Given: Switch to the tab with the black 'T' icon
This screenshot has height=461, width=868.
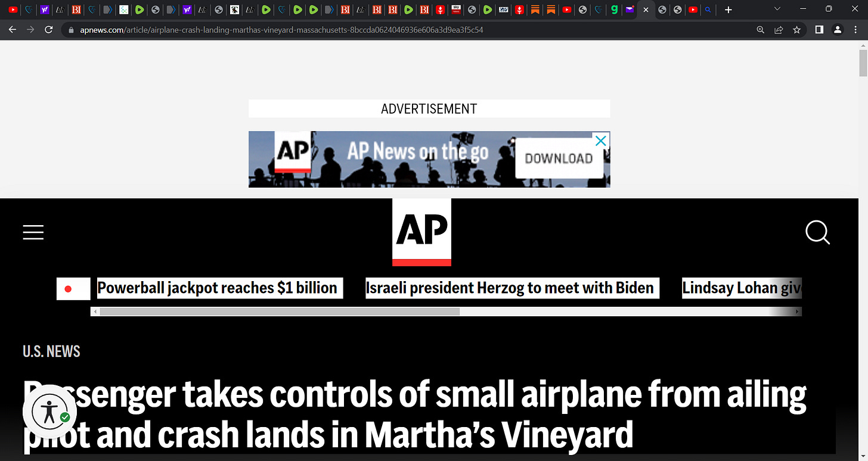Looking at the screenshot, I should [x=235, y=10].
